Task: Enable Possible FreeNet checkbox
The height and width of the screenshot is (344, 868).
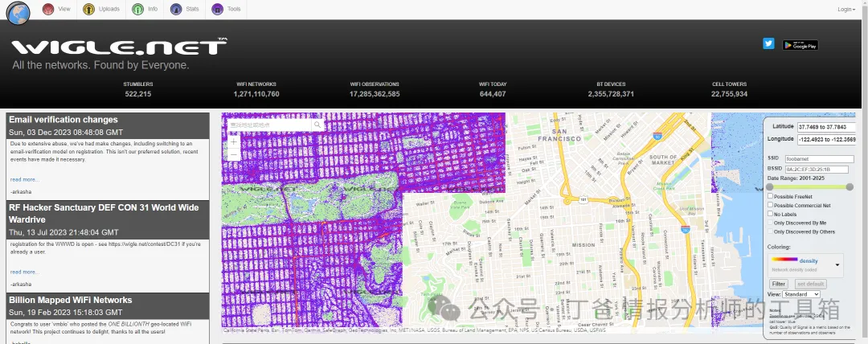Action: (770, 196)
